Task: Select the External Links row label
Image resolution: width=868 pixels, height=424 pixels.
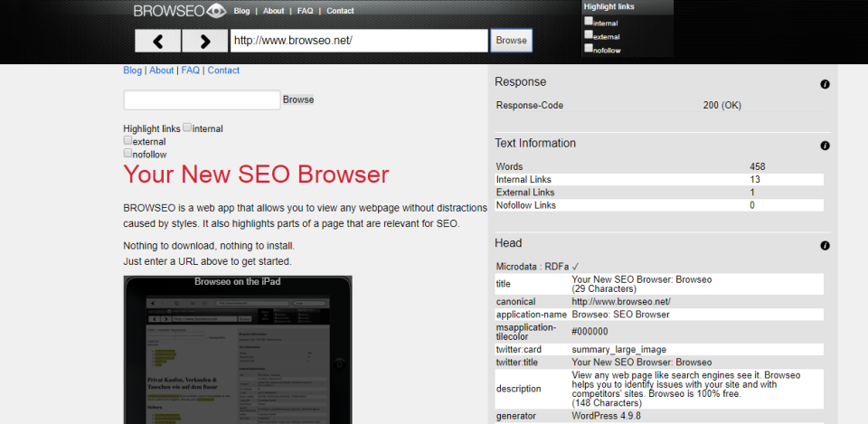Action: [x=525, y=193]
